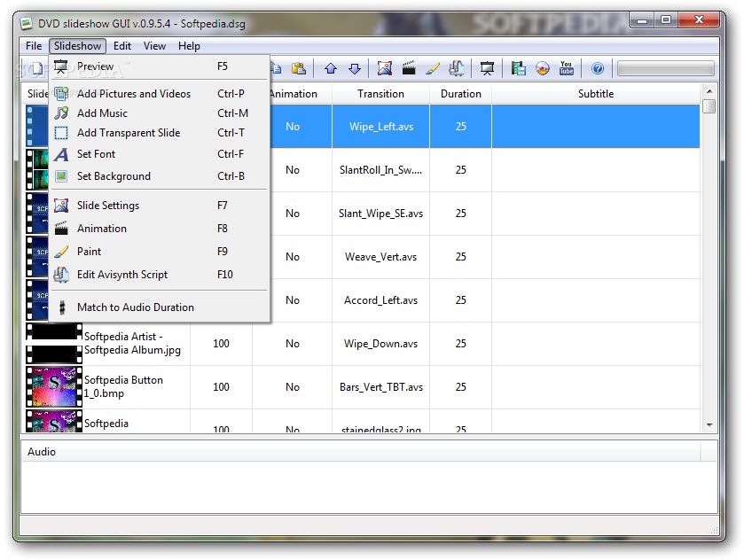Click the YouTube upload toolbar icon

pos(566,69)
